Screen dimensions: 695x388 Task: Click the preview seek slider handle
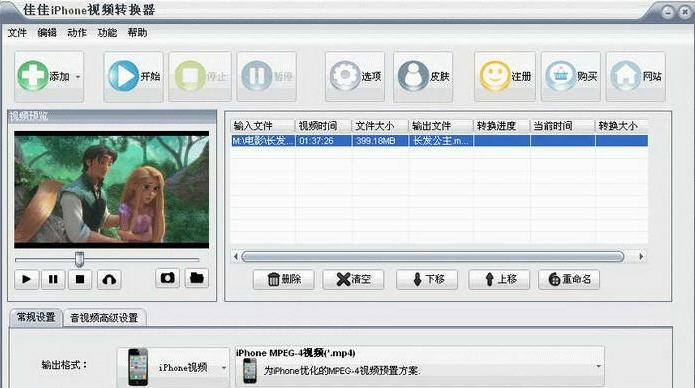tap(79, 259)
